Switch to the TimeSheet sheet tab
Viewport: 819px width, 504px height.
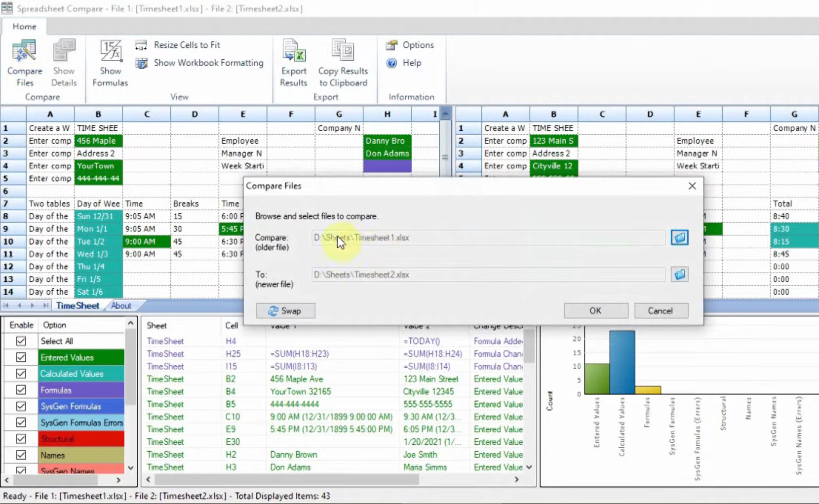coord(78,306)
